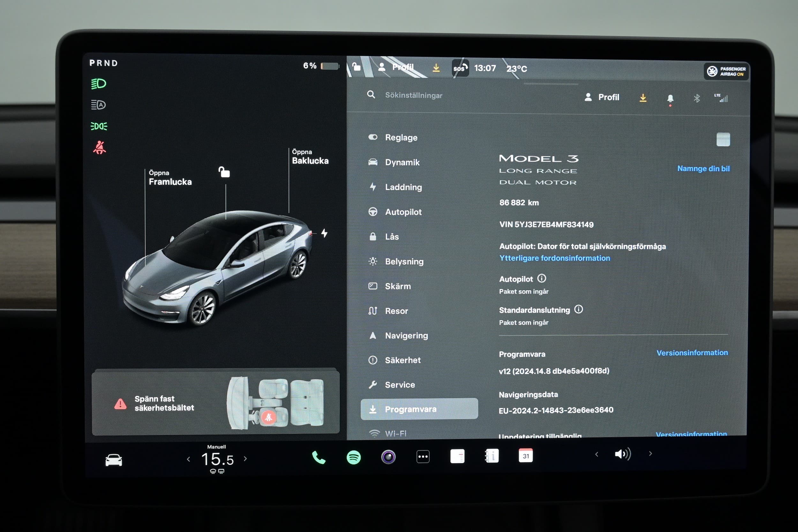Image resolution: width=798 pixels, height=532 pixels.
Task: Open the Service menu
Action: pos(392,385)
